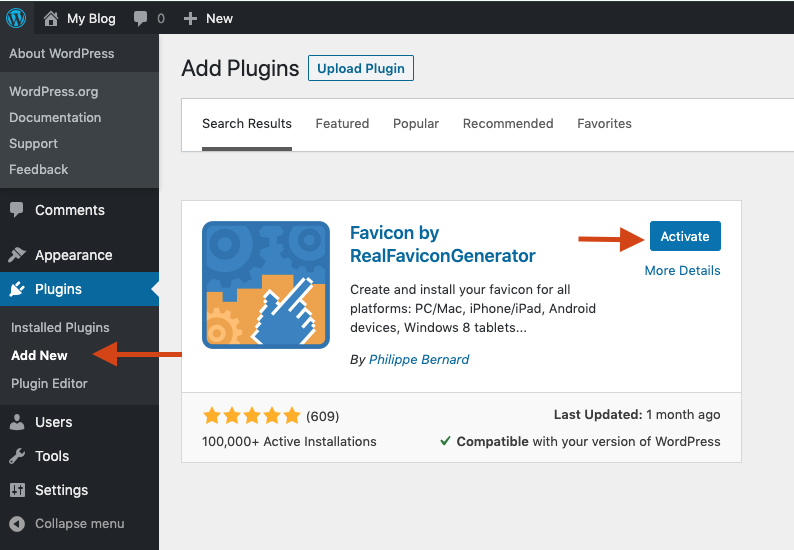The image size is (794, 550).
Task: Click the Upload Plugin button
Action: 361,68
